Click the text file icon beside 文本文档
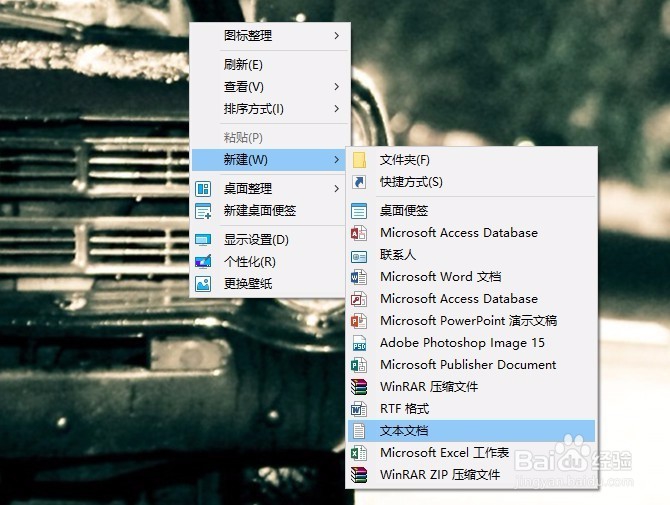 [359, 431]
